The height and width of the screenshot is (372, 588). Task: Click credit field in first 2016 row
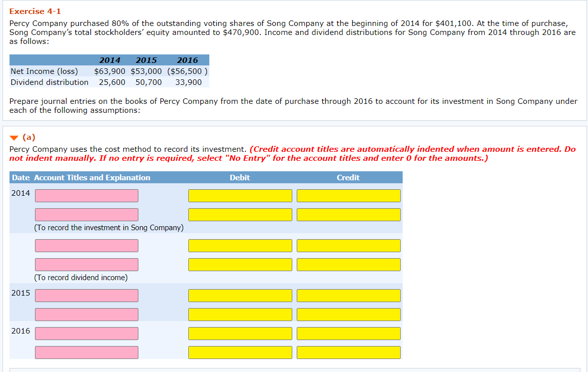348,334
